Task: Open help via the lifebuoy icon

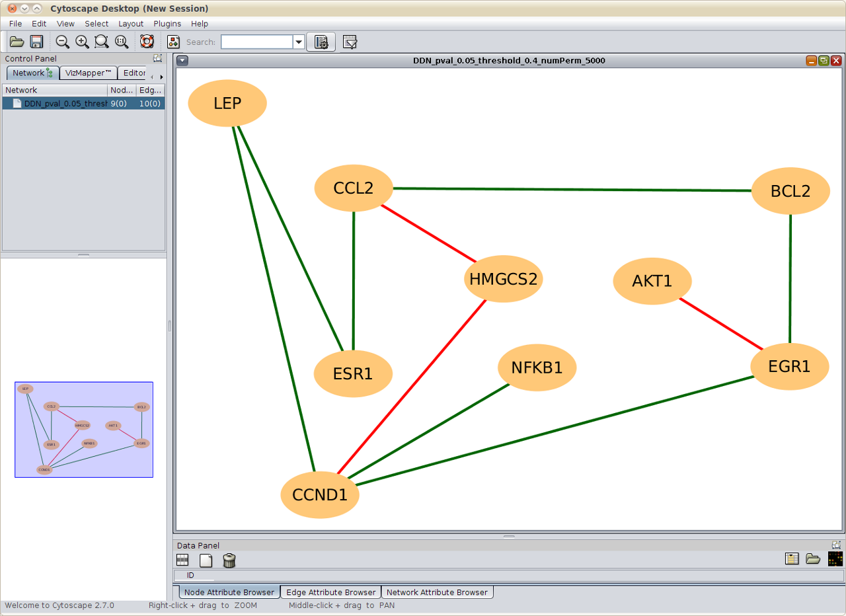Action: click(x=147, y=42)
